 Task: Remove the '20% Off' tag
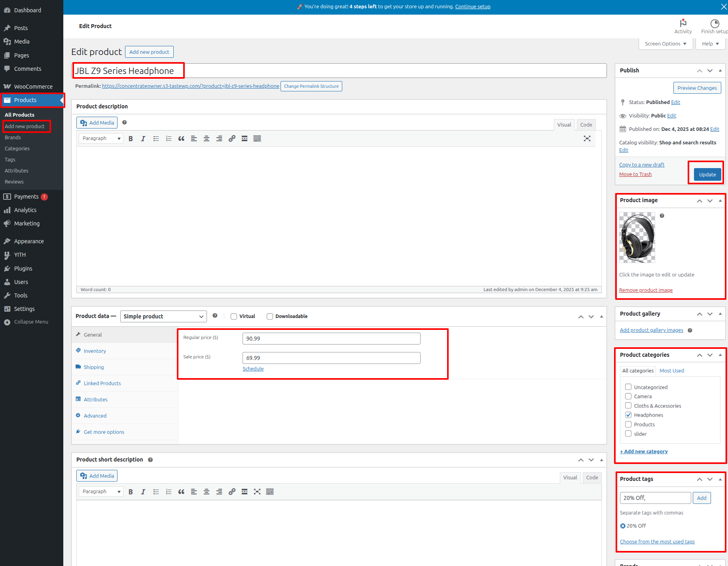pos(623,526)
